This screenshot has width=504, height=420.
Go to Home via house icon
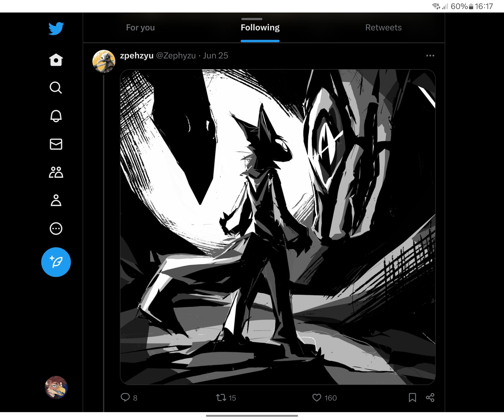(56, 60)
